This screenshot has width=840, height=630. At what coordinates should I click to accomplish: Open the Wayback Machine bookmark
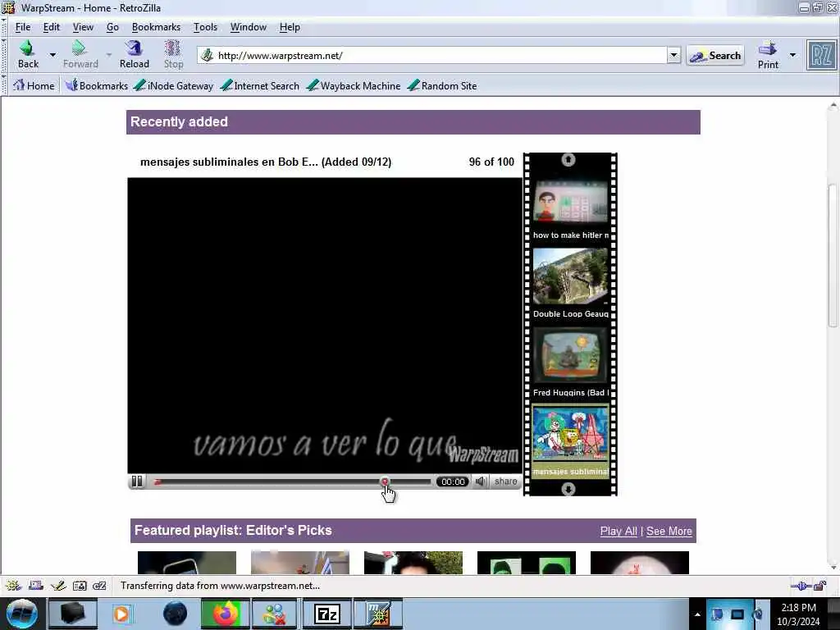click(x=354, y=85)
